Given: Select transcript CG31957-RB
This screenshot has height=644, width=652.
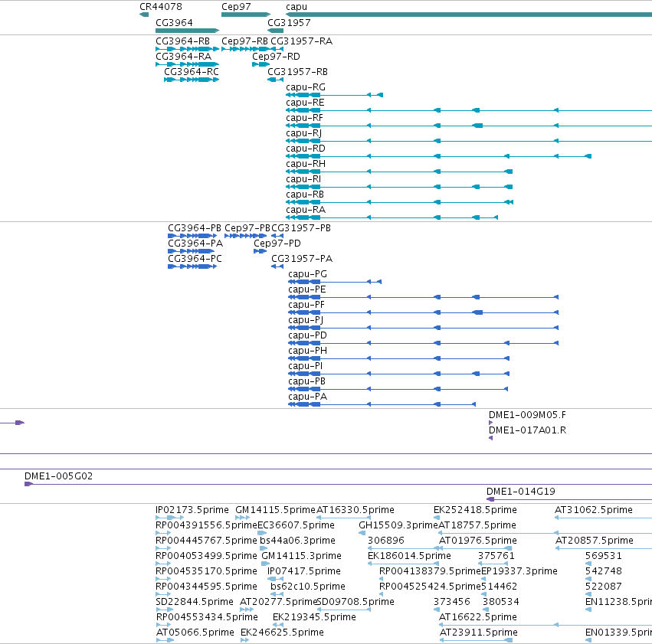Looking at the screenshot, I should point(275,80).
